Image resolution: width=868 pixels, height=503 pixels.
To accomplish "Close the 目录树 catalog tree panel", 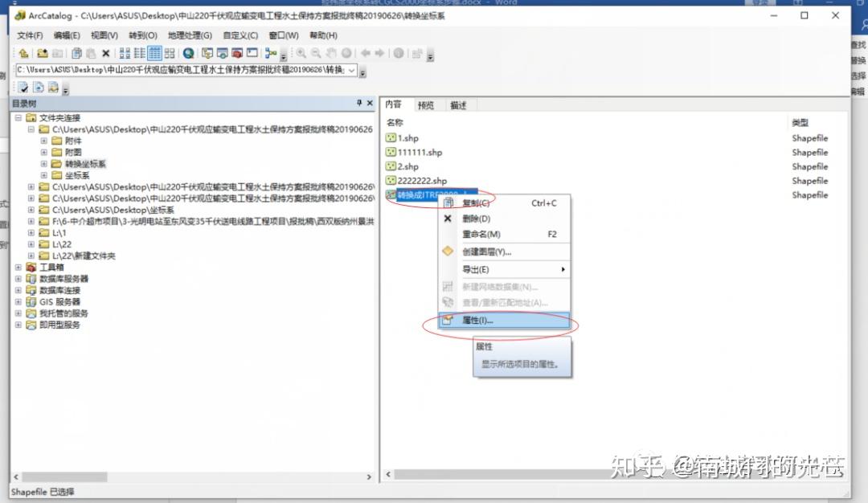I will coord(370,103).
